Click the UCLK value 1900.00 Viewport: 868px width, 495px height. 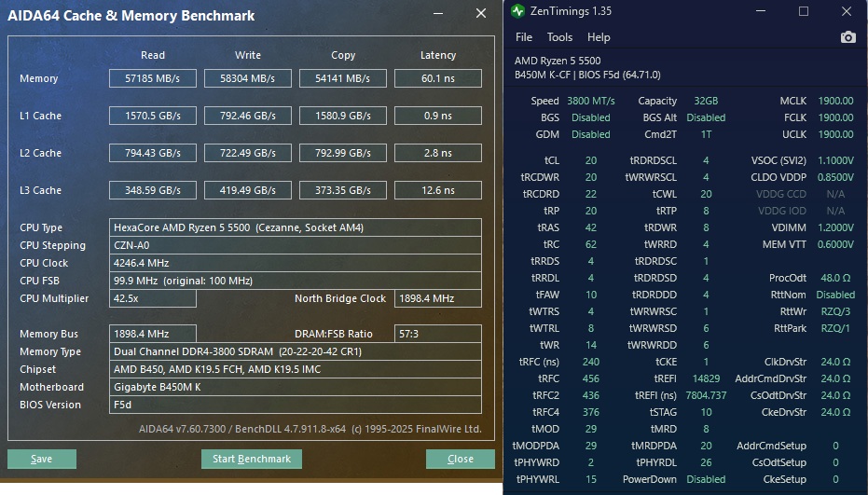836,134
